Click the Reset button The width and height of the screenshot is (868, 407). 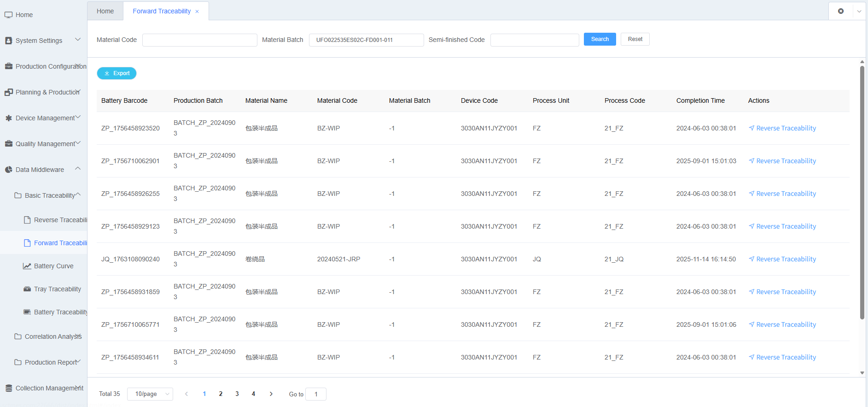635,39
